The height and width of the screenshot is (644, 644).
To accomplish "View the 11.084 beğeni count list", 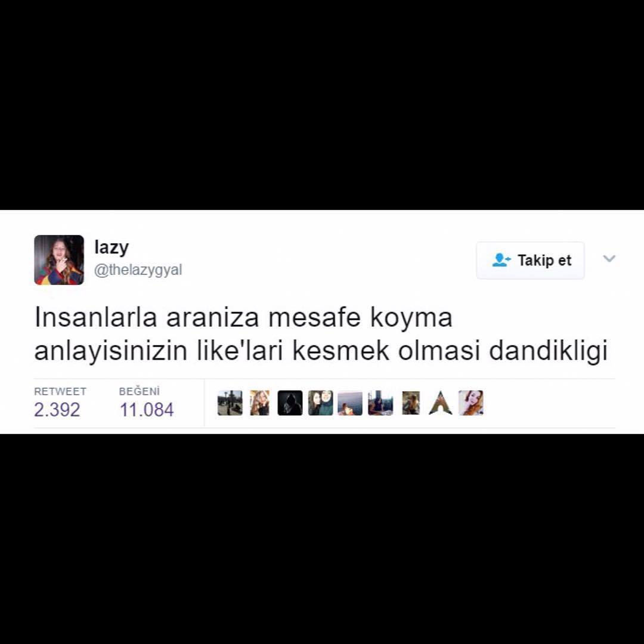I will (x=147, y=410).
